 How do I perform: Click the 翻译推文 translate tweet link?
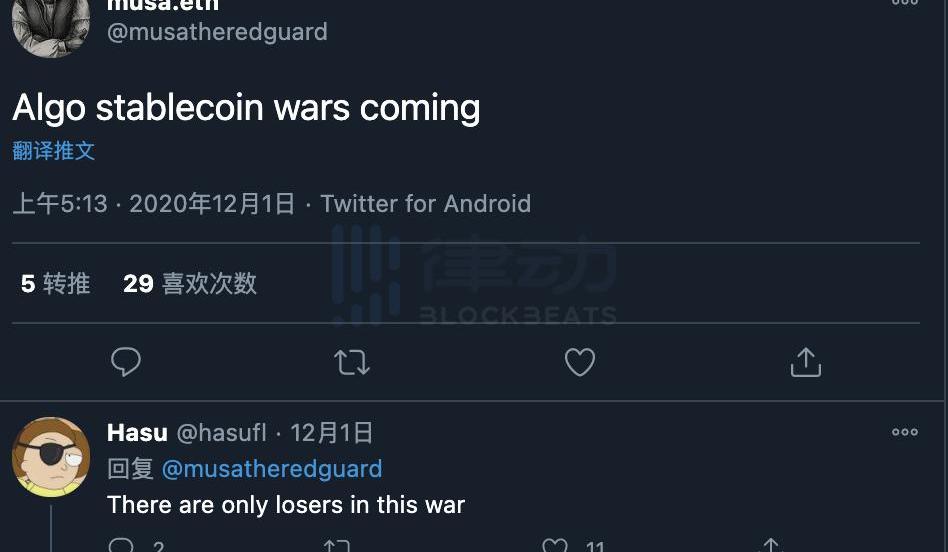click(x=54, y=151)
